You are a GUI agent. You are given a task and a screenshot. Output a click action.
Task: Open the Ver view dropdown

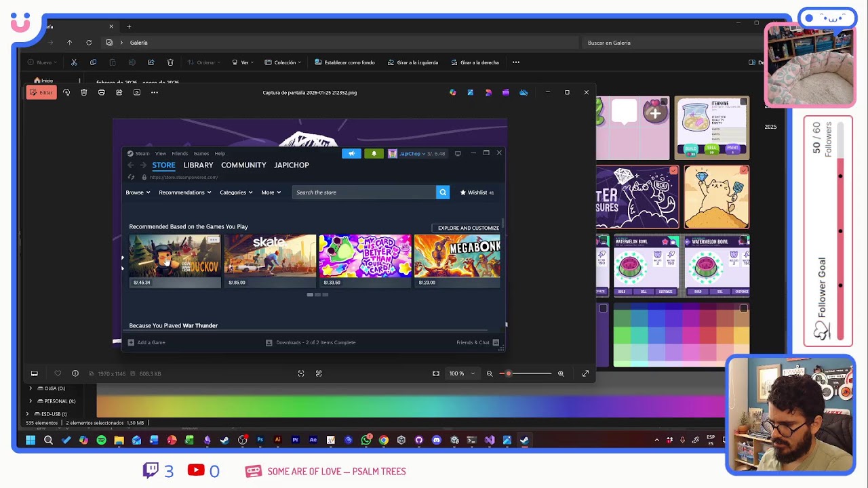(x=243, y=62)
